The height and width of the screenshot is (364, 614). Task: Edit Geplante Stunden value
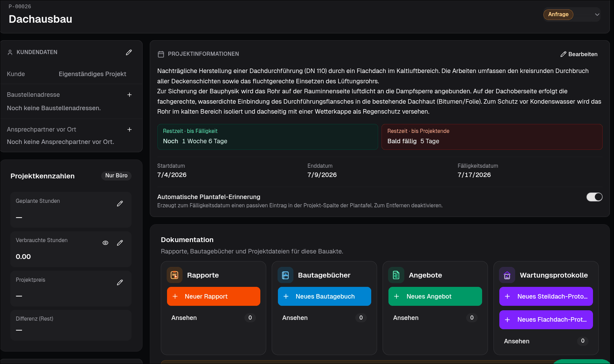point(120,204)
